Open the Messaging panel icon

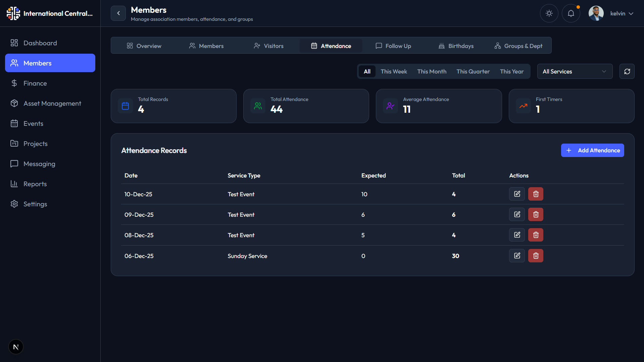pyautogui.click(x=14, y=163)
